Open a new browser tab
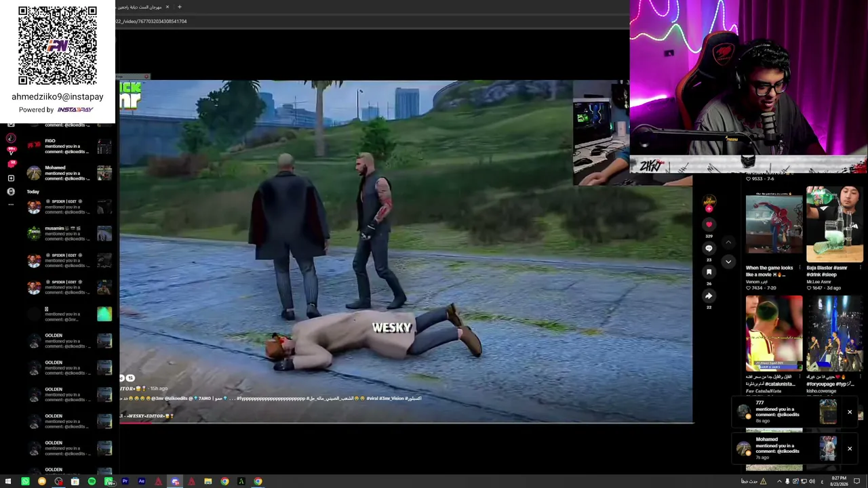The height and width of the screenshot is (488, 868). 179,7
